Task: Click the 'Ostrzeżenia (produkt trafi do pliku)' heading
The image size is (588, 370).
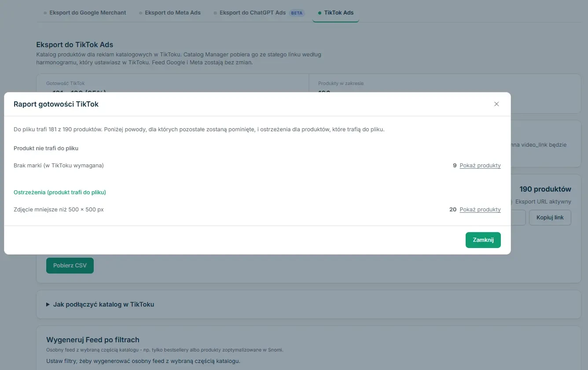Action: (x=60, y=192)
